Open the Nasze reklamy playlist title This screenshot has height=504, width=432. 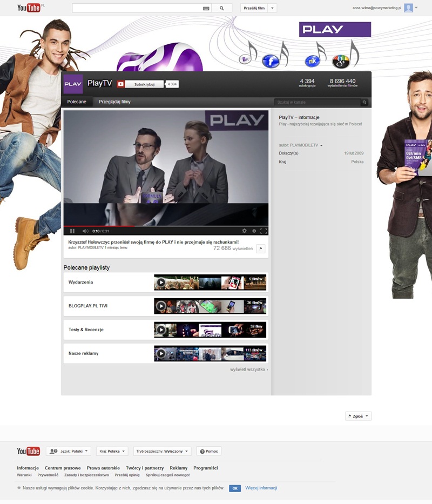coord(84,353)
